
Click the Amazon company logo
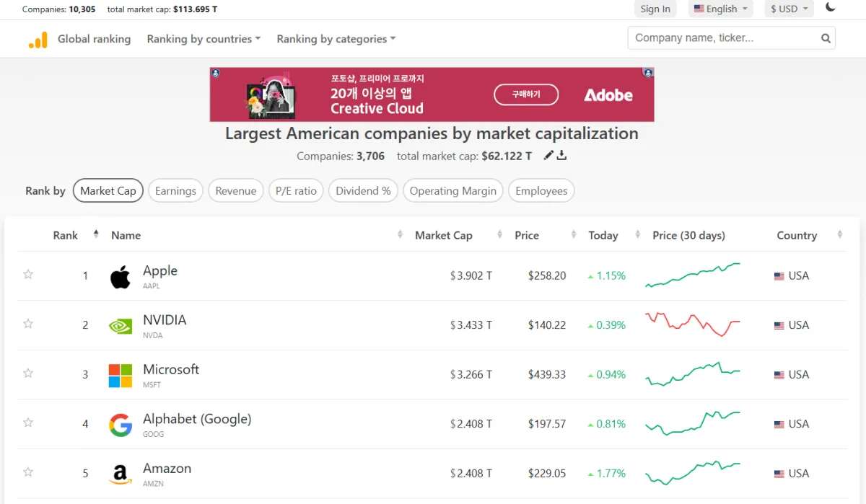click(x=121, y=474)
